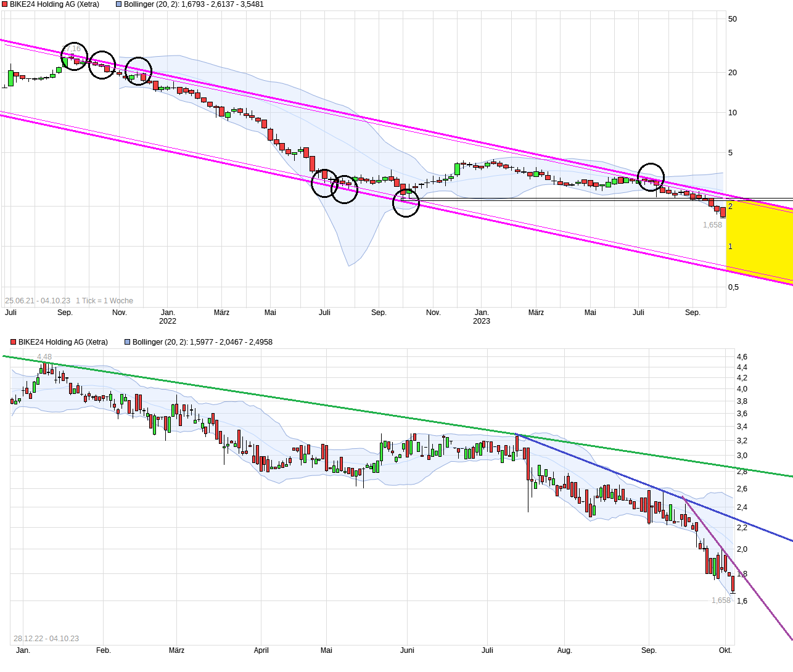Click the lowest circle marker near October 2022
The image size is (793, 672).
[x=406, y=203]
